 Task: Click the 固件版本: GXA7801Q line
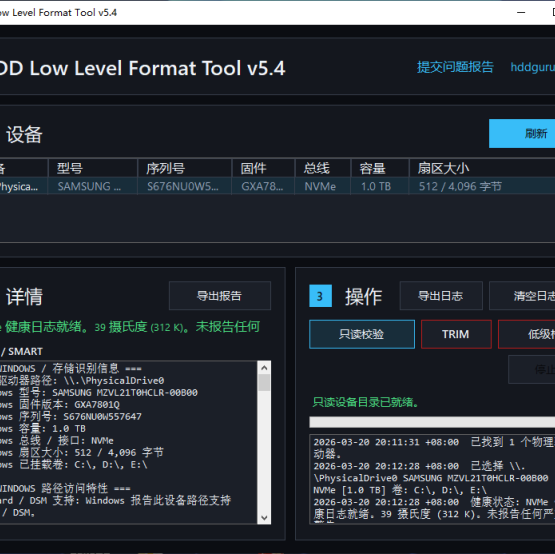(60, 405)
